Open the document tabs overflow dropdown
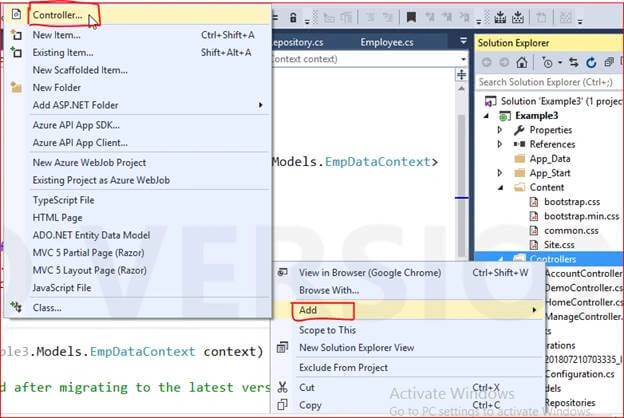The height and width of the screenshot is (418, 624). [463, 41]
